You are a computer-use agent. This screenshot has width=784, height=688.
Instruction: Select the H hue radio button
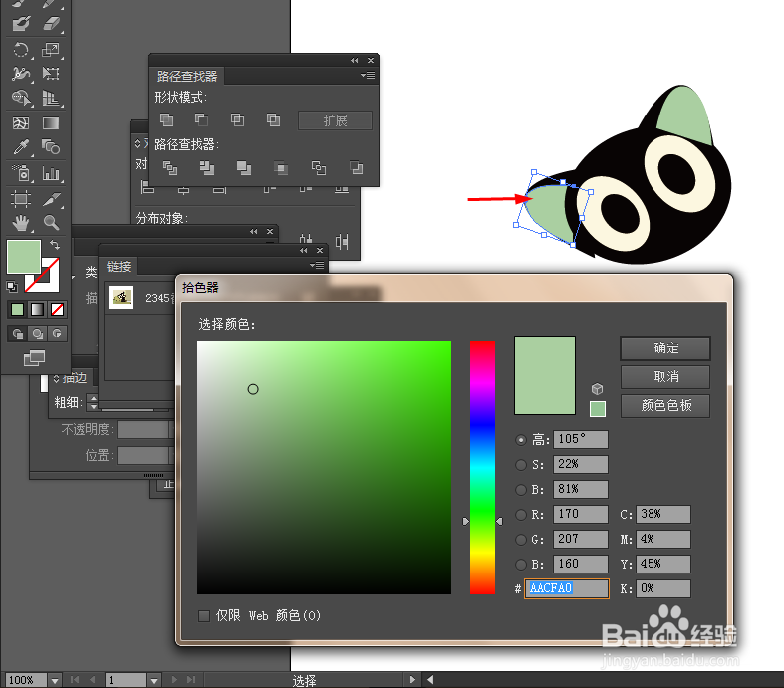[521, 440]
